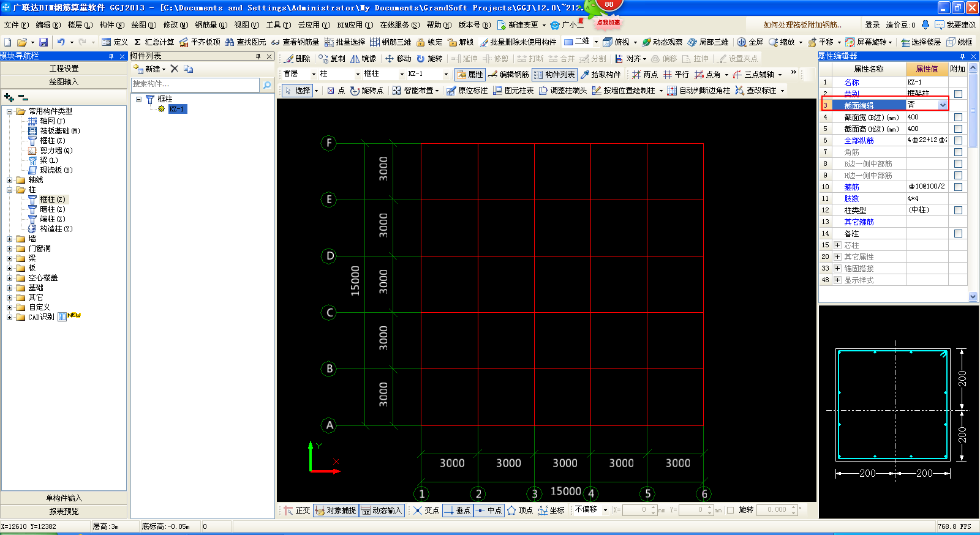Collapse 常用构件类型 tree node
This screenshot has height=535, width=980.
(9, 111)
